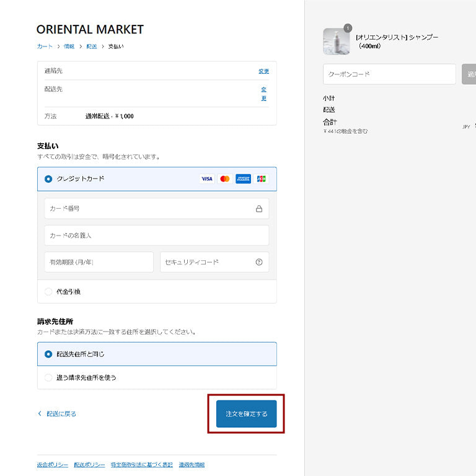This screenshot has width=476, height=476.
Task: Click the coupon 適用 apply button
Action: [x=469, y=74]
